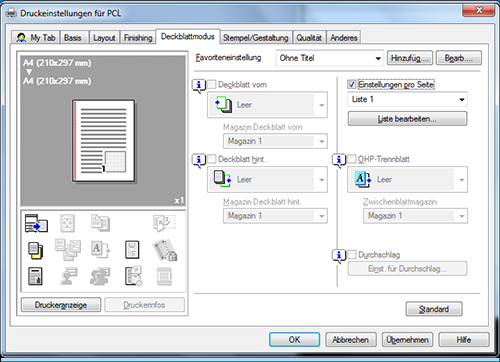
Task: Enable the Deckblatt hint. checkbox
Action: coord(212,159)
